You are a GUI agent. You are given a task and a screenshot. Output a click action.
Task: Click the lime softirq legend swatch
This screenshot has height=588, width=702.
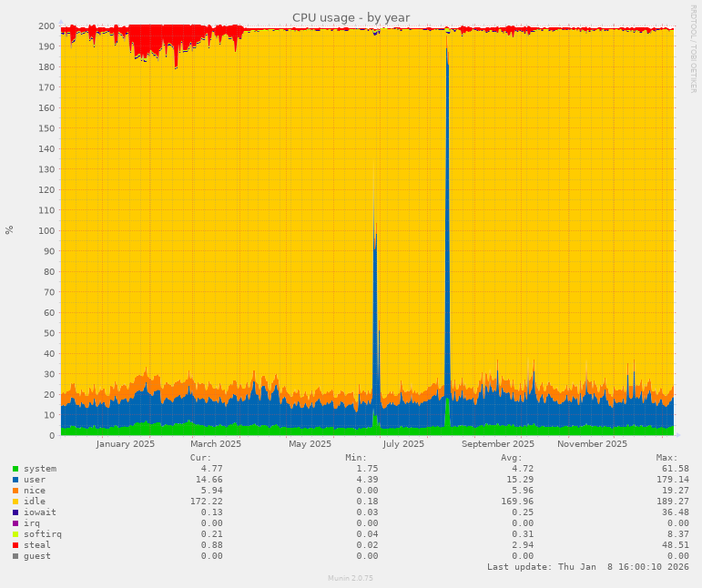pos(15,534)
